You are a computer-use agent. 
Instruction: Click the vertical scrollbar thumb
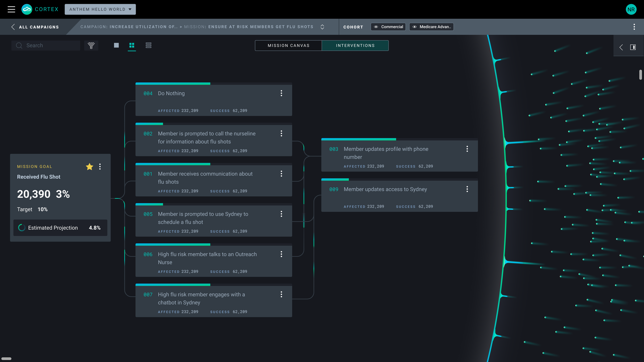[640, 75]
